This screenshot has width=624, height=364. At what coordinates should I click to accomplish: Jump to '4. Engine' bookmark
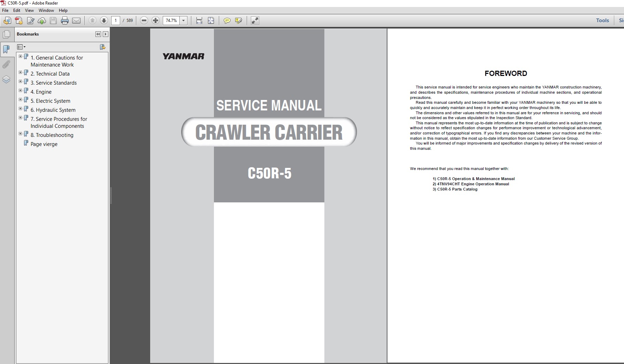[41, 92]
